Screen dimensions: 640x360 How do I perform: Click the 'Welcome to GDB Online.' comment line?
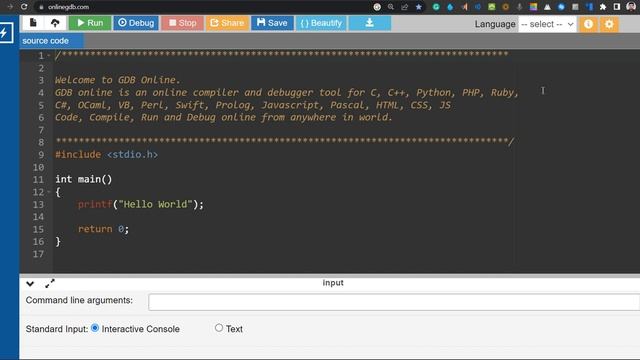pos(118,80)
